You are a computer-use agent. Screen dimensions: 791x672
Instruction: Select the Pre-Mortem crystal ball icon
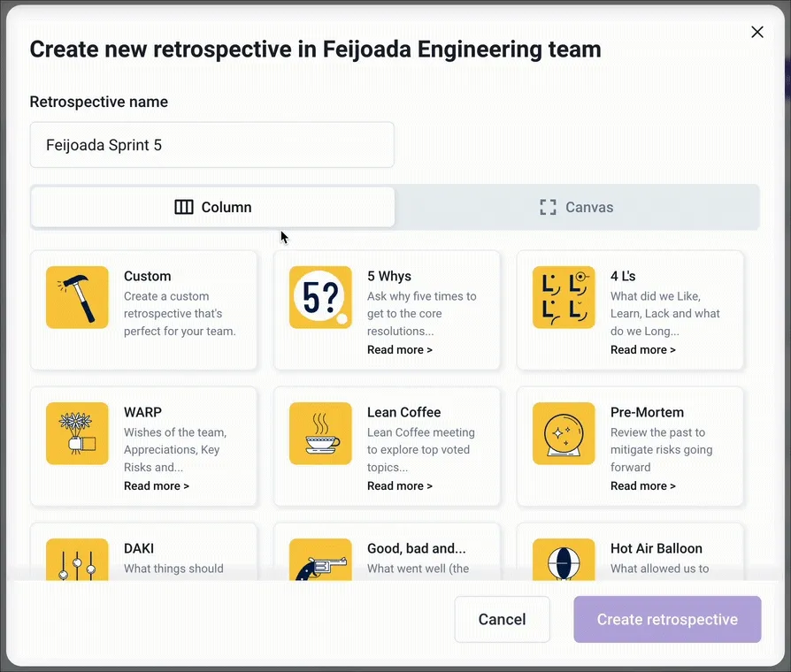564,433
